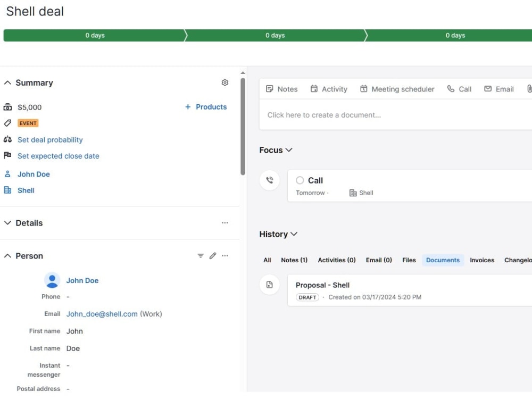Click the document icon beside Proposal - Shell
The width and height of the screenshot is (532, 399).
[x=270, y=285]
